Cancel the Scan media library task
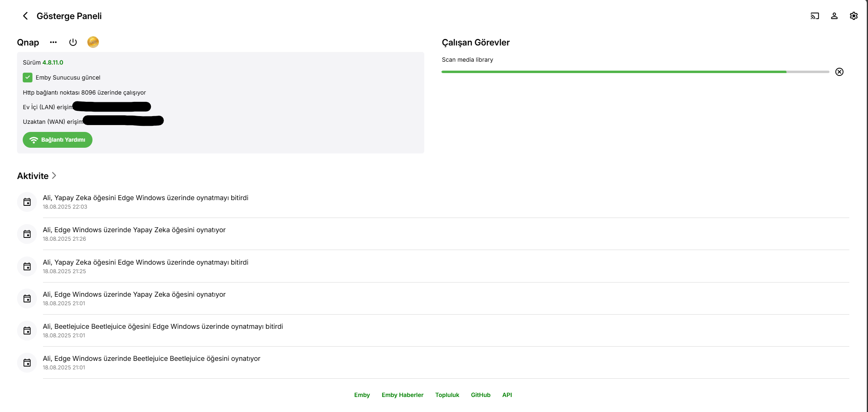868x412 pixels. click(x=839, y=72)
